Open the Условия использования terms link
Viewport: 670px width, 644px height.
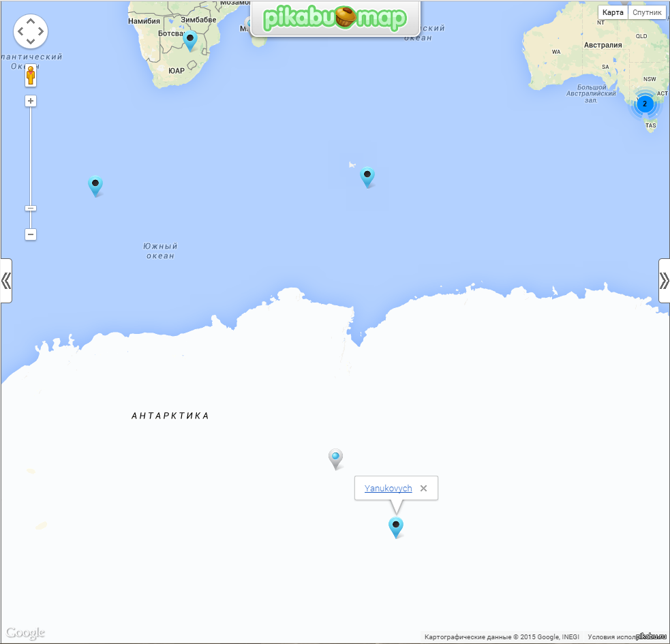(611, 637)
